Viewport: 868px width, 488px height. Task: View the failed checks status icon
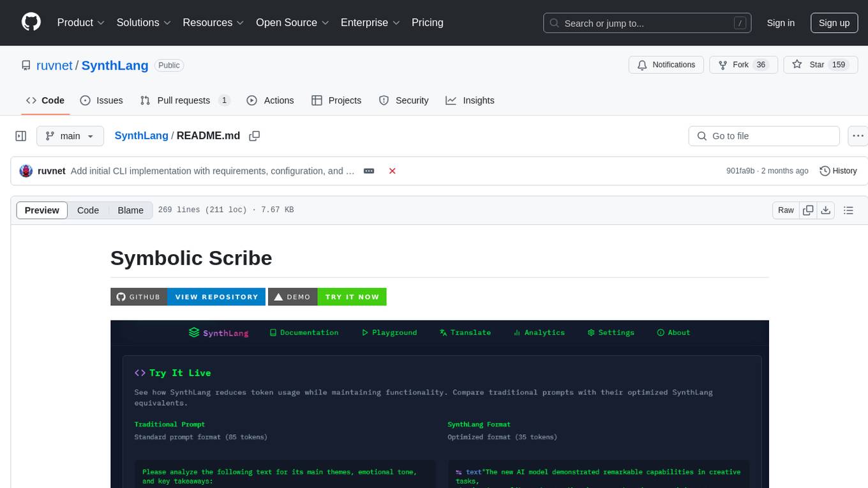pos(393,171)
